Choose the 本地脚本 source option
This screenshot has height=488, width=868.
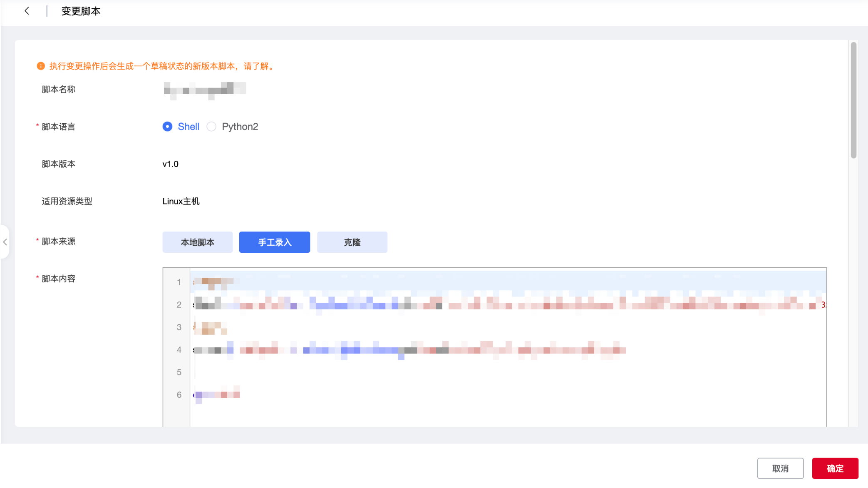[198, 242]
